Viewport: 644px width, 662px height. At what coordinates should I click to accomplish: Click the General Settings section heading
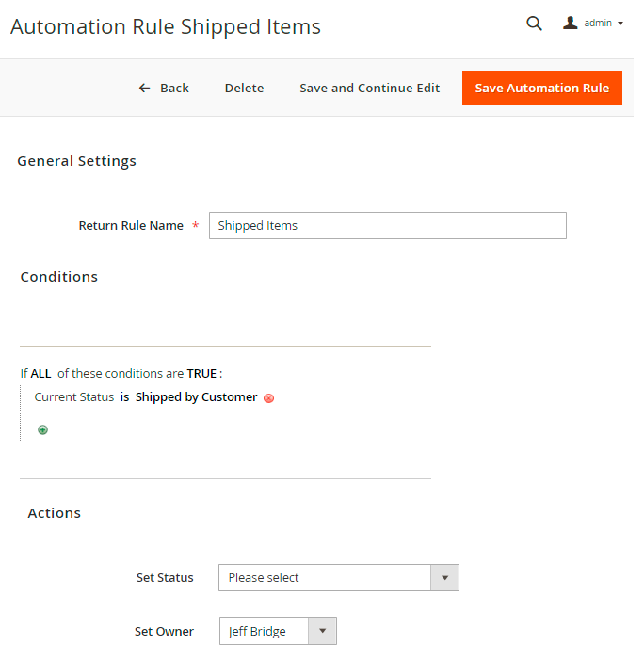[x=76, y=161]
